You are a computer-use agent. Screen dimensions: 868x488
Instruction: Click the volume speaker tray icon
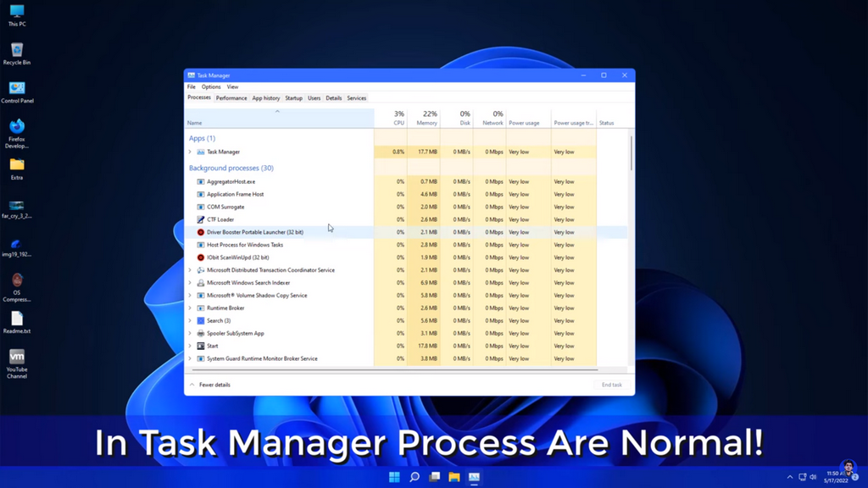tap(813, 477)
